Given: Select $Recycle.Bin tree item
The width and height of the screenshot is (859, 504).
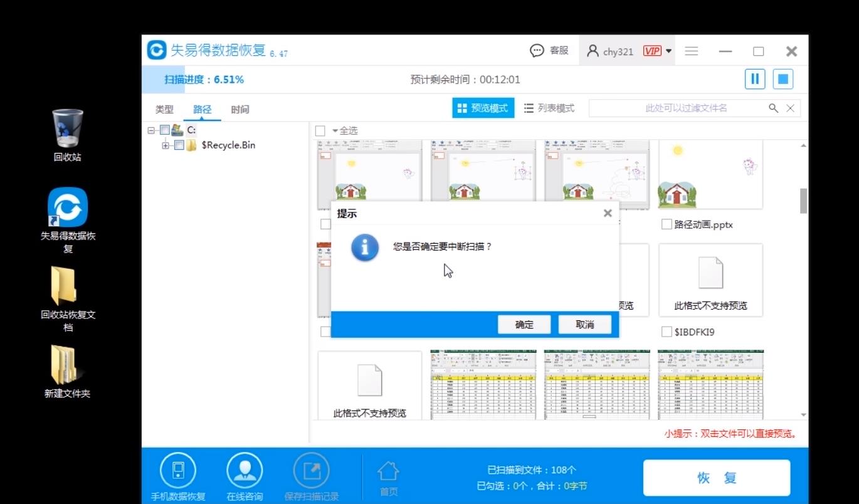Looking at the screenshot, I should click(x=228, y=145).
